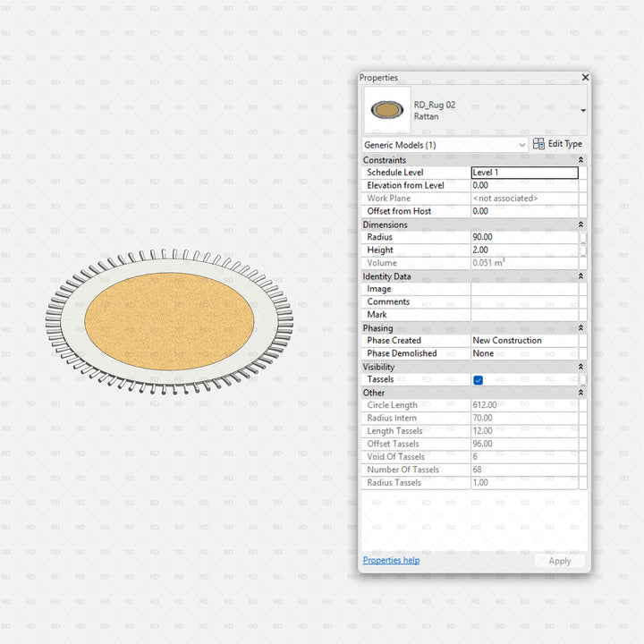644x644 pixels.
Task: Open the RD_Rug 02 type selector dropdown arrow
Action: (583, 111)
